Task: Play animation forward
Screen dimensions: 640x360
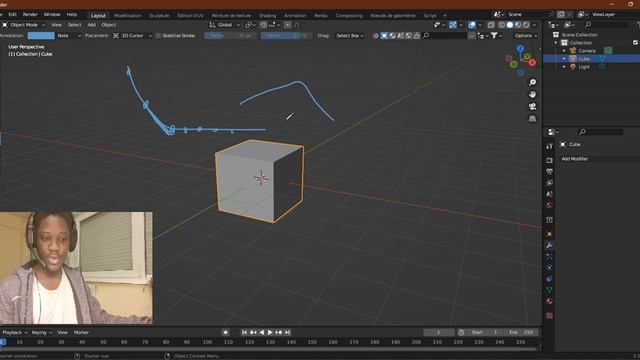Action: 270,333
